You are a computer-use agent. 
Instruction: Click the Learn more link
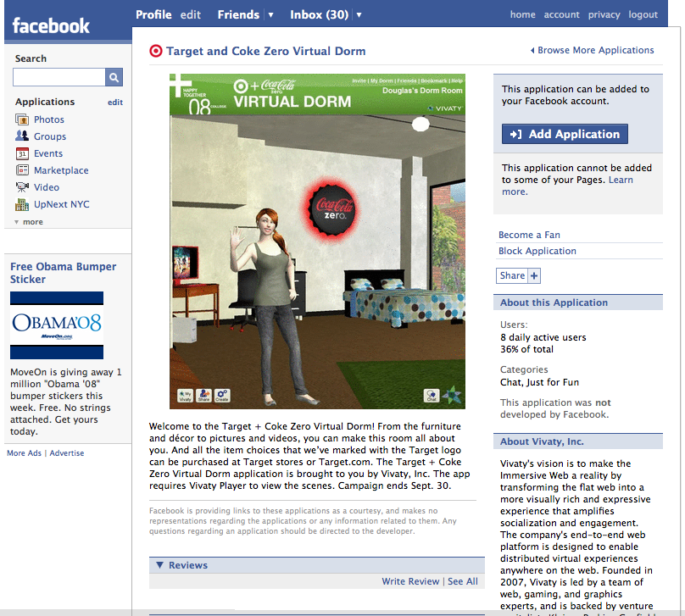pos(621,180)
